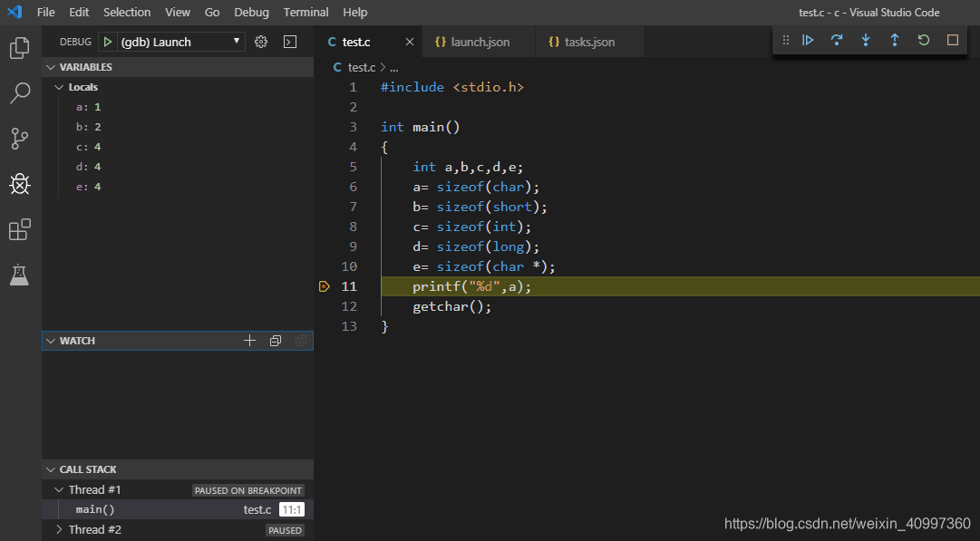Click the green Start Debugging play icon

(108, 42)
